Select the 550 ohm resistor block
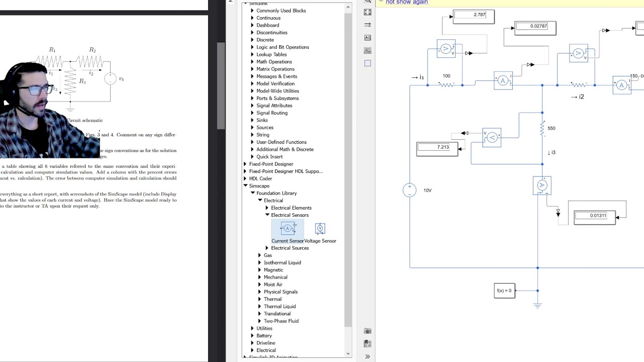The image size is (644, 362). pyautogui.click(x=542, y=129)
